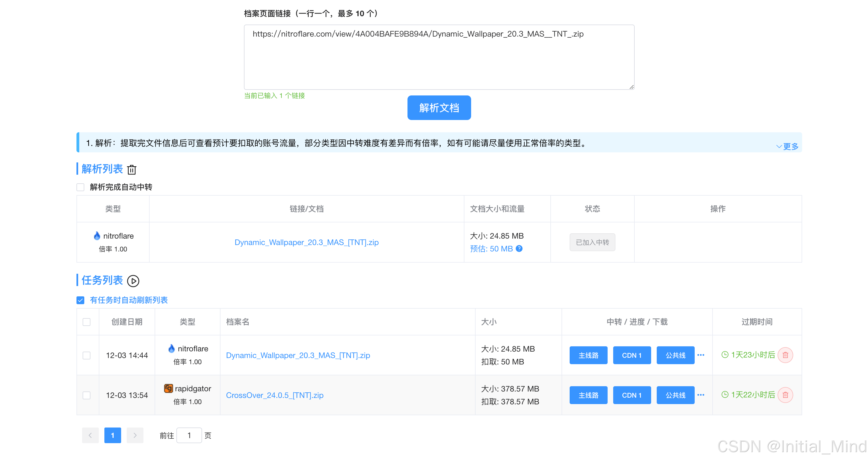
Task: Delete the Dynamic_Wallpaper task row
Action: coord(785,355)
